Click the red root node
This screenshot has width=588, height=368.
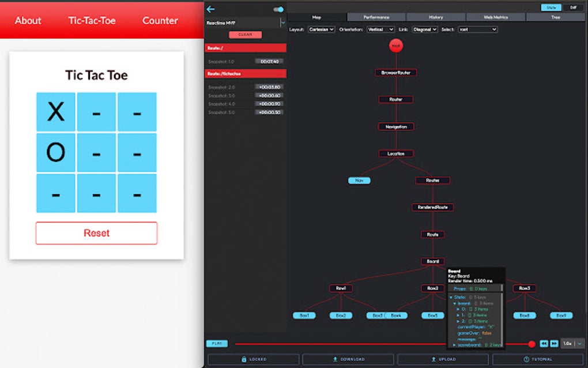tap(395, 46)
